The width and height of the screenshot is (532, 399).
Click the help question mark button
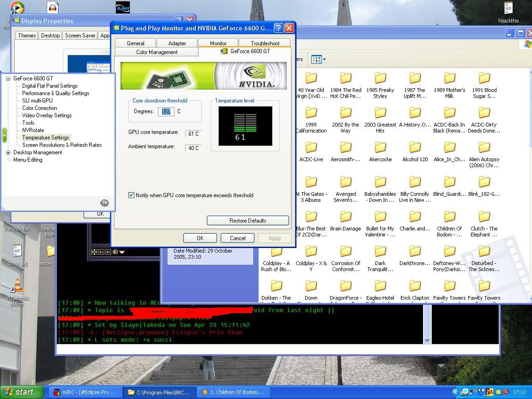pos(278,28)
